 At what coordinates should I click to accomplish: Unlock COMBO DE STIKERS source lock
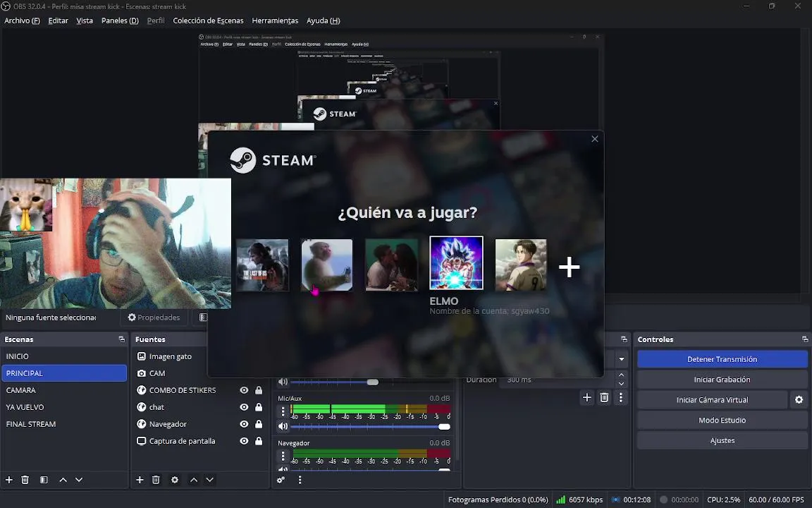[259, 390]
